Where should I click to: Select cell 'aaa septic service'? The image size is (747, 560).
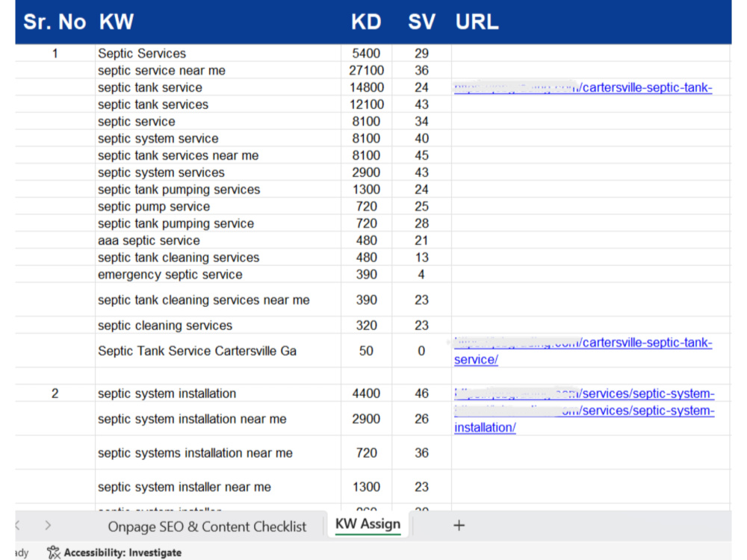(218, 240)
